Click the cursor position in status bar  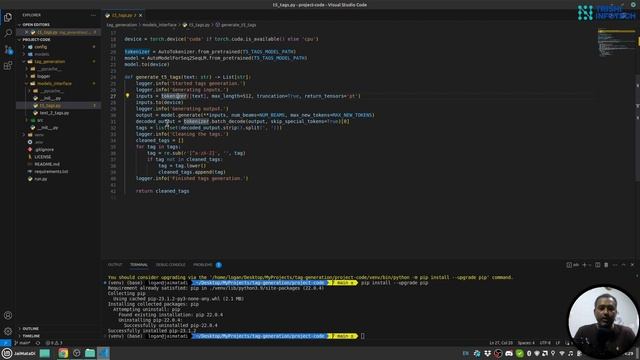pyautogui.click(x=501, y=343)
